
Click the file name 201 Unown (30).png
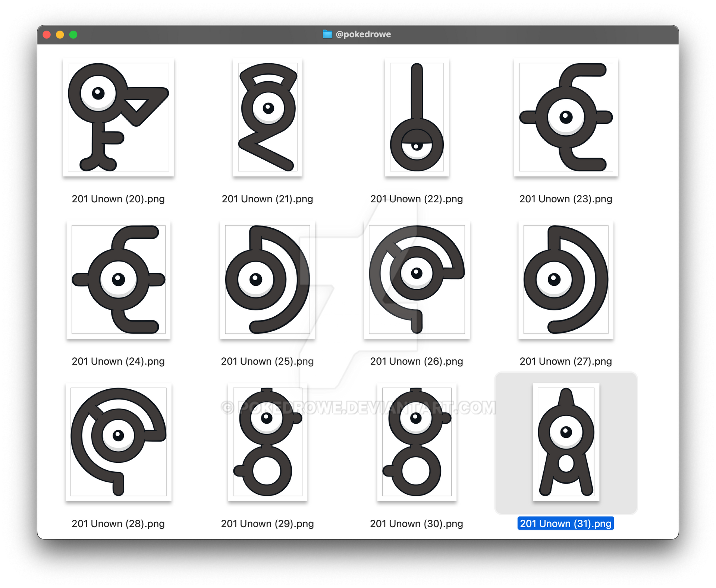(x=417, y=524)
